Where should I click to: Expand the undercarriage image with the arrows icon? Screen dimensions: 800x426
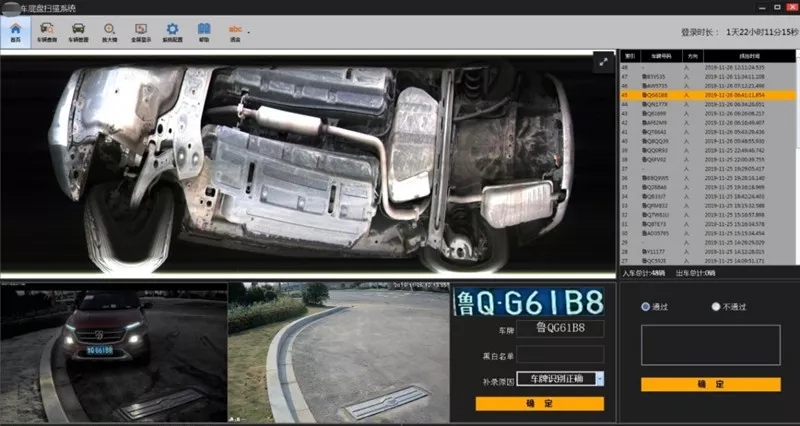[x=603, y=62]
